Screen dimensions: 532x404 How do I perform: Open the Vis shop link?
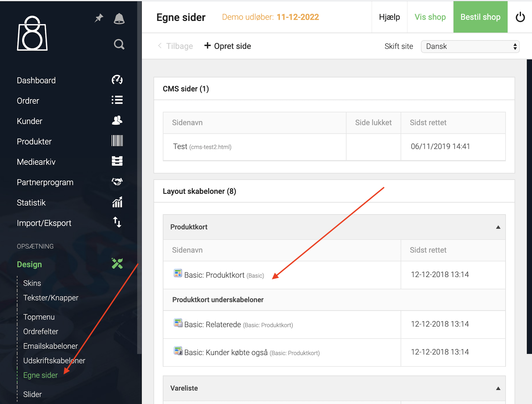pos(430,17)
